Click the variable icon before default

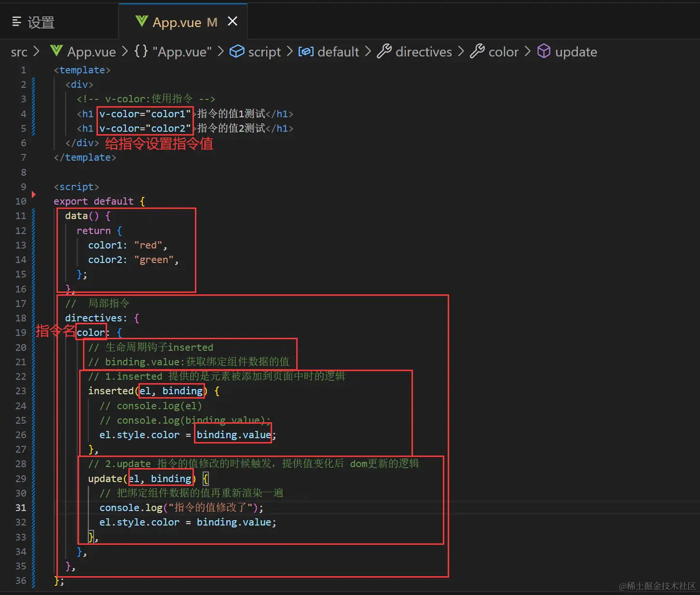click(306, 52)
